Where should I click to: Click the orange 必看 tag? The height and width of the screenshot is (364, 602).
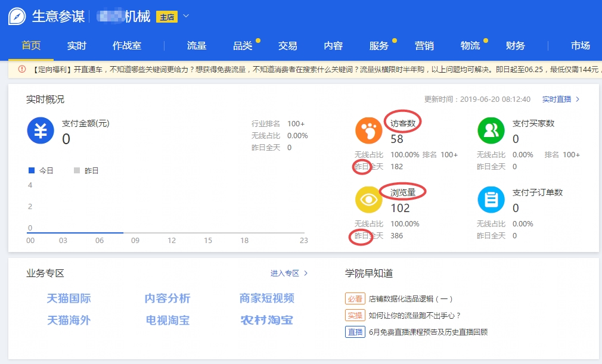[355, 298]
